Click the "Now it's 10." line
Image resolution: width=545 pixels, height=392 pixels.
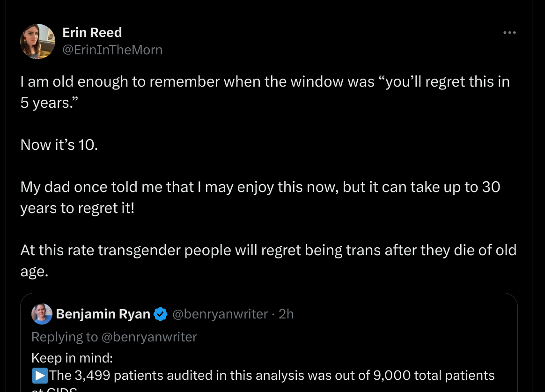[x=59, y=145]
